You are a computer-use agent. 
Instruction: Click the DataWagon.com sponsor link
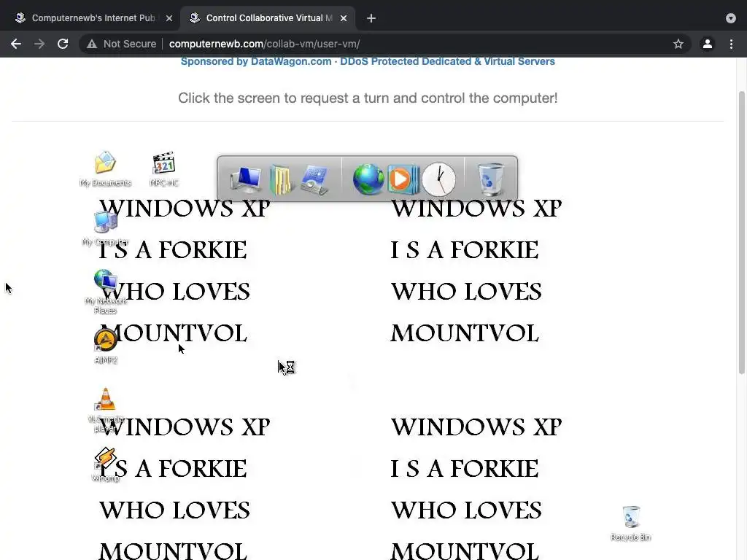368,61
